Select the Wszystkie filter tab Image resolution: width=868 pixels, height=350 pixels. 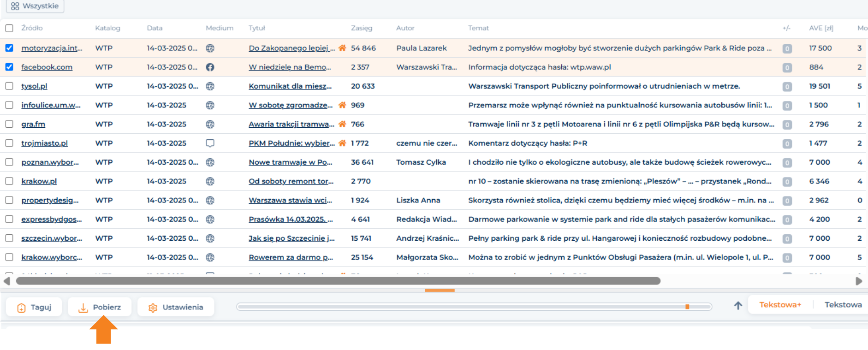tap(35, 6)
